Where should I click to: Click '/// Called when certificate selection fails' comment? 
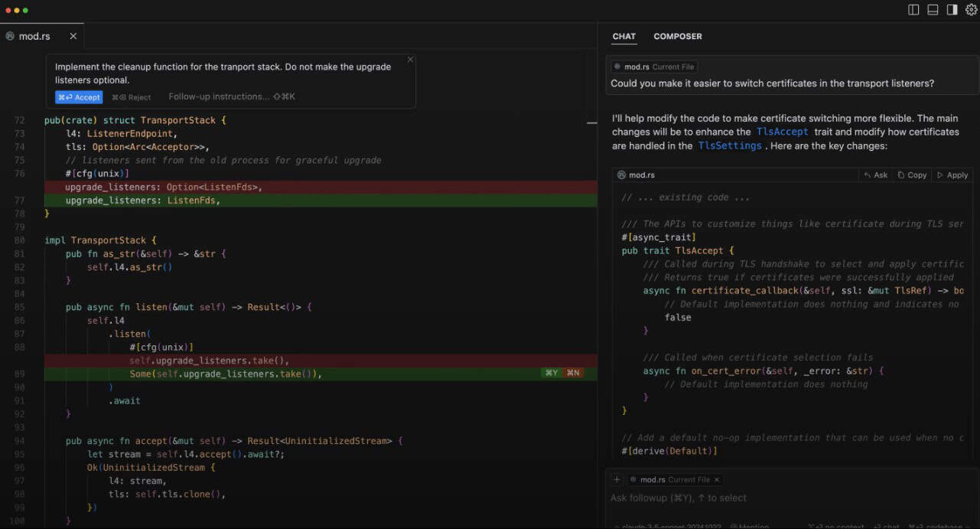(758, 358)
